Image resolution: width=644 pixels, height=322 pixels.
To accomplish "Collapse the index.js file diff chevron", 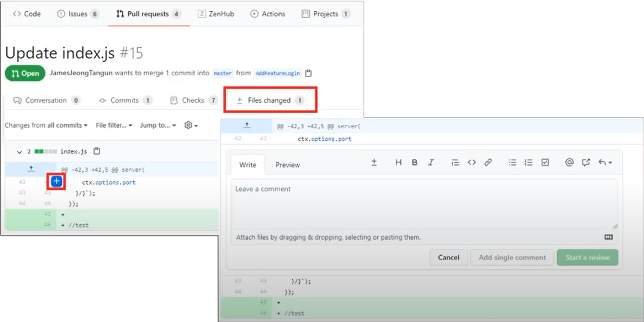I will pos(19,152).
